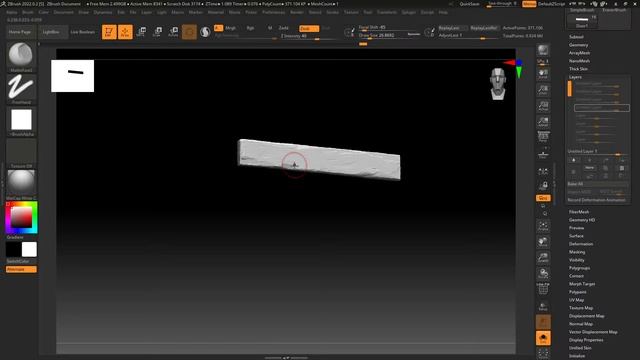Toggle Edit mode button
The image size is (640, 360).
click(x=109, y=32)
